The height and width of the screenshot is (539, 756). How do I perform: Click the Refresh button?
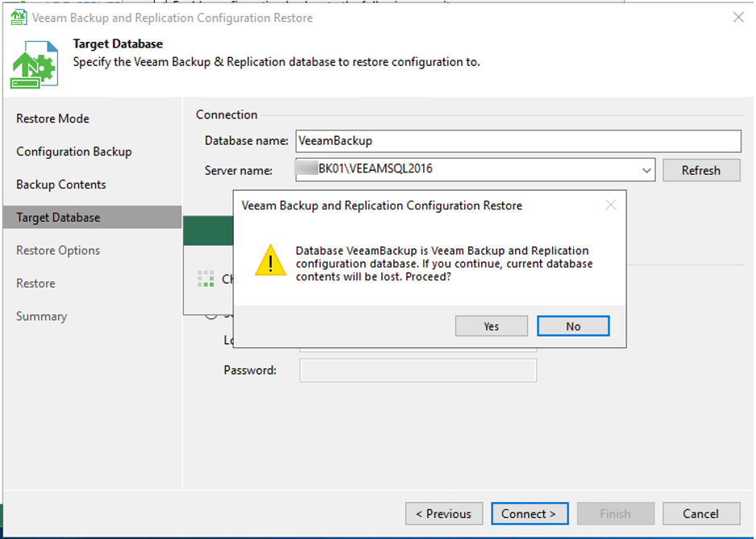tap(701, 170)
